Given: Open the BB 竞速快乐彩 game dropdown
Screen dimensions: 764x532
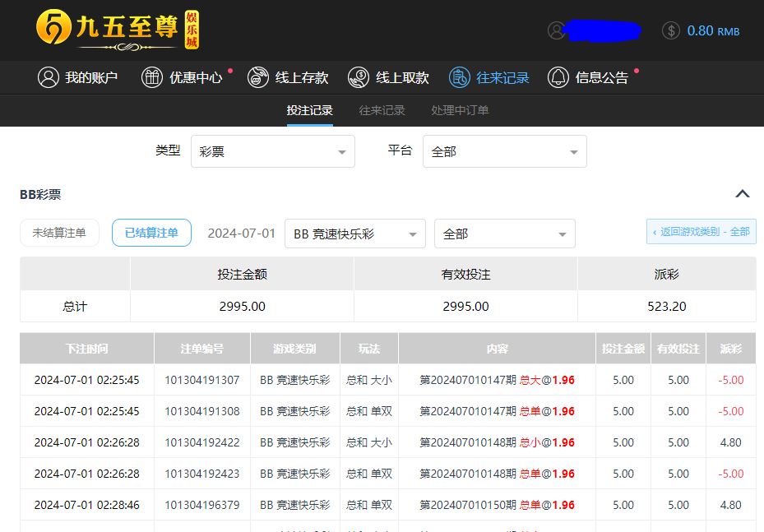Looking at the screenshot, I should (354, 234).
